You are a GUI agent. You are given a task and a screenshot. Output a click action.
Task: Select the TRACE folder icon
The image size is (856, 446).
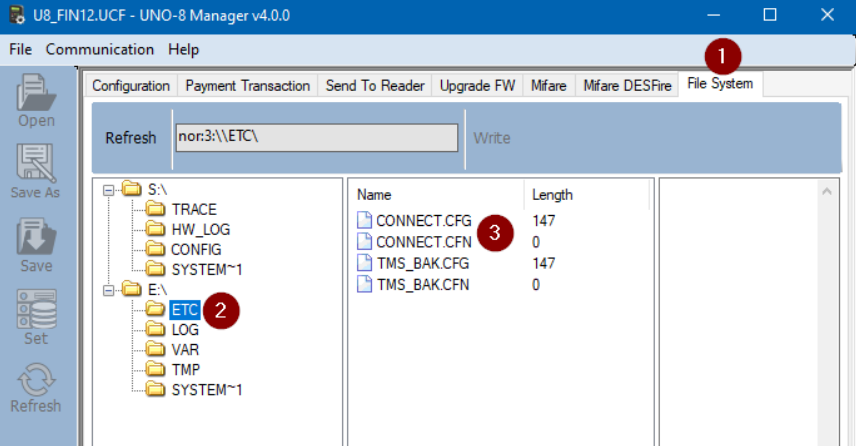coord(156,209)
